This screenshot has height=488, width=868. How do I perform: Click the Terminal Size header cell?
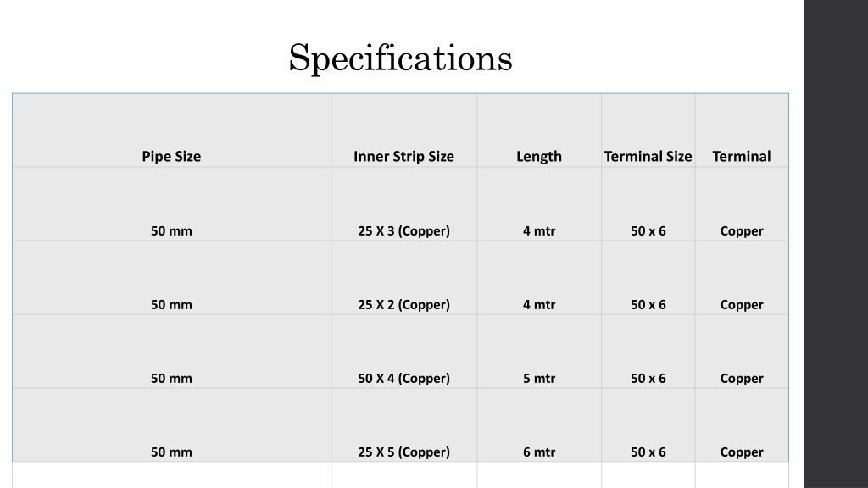tap(648, 130)
